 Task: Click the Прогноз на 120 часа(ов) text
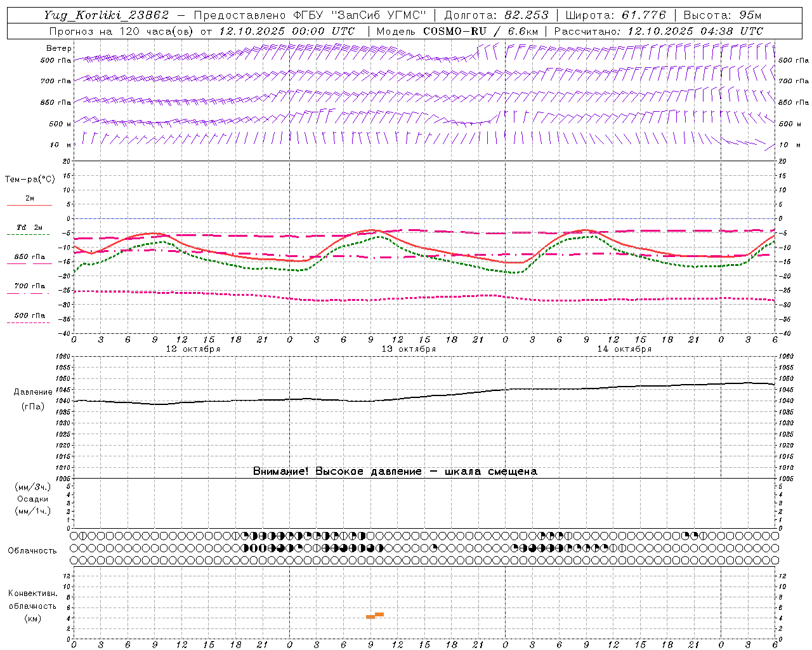122,31
